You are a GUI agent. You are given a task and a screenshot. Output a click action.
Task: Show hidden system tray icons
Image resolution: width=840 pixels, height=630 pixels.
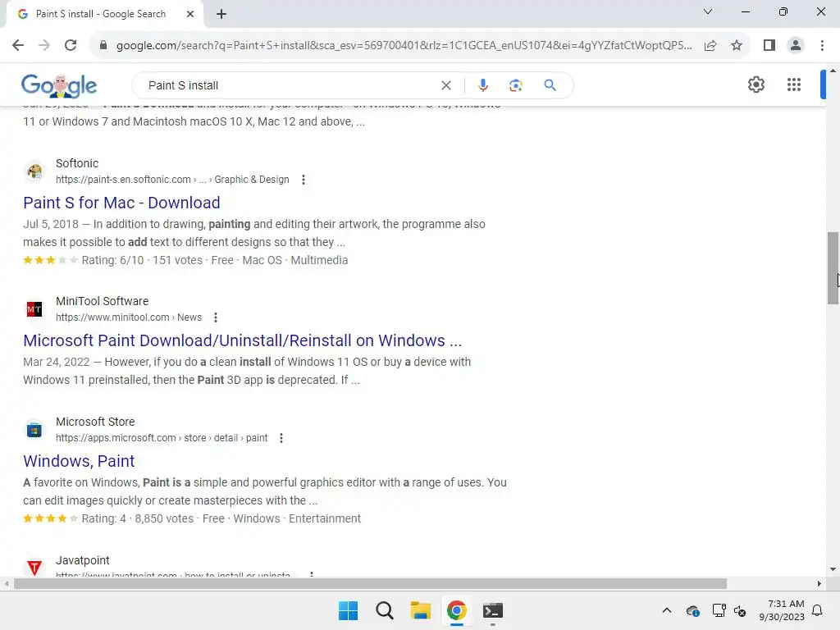tap(666, 610)
